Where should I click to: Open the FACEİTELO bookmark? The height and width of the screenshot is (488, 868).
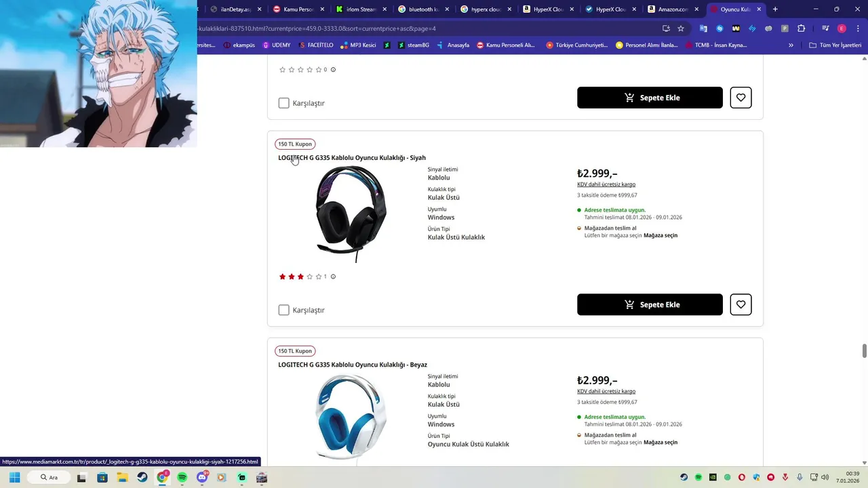316,45
